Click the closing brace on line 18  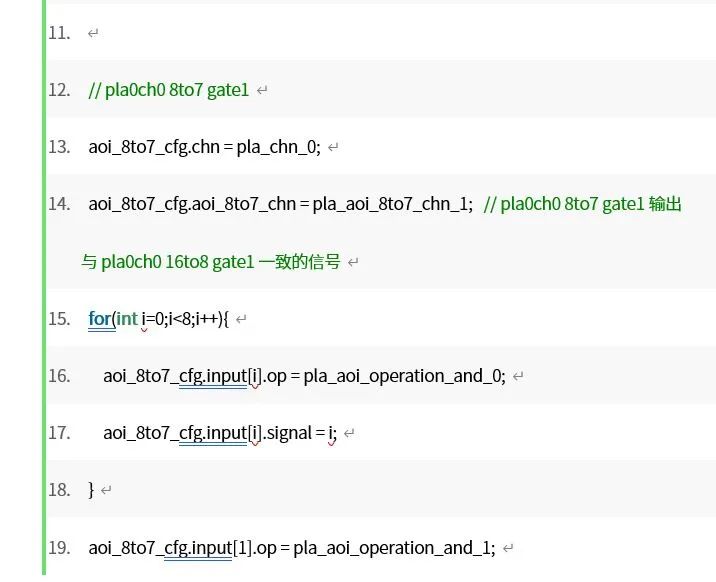click(91, 490)
